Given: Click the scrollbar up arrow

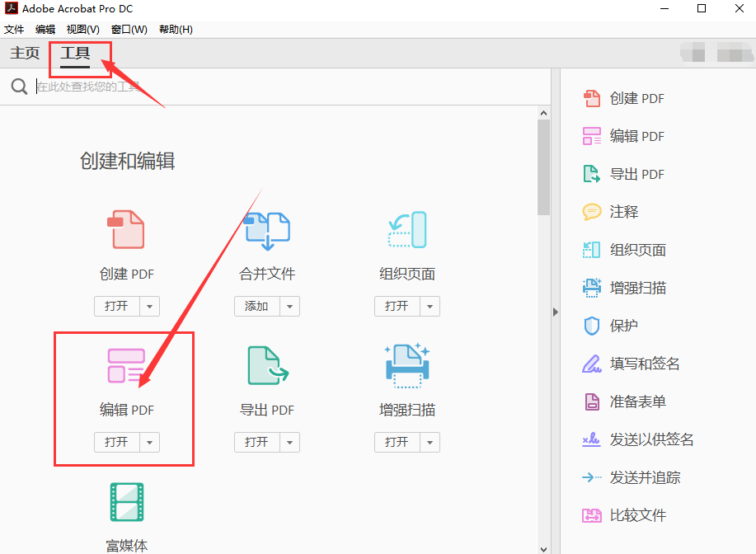Looking at the screenshot, I should (544, 113).
